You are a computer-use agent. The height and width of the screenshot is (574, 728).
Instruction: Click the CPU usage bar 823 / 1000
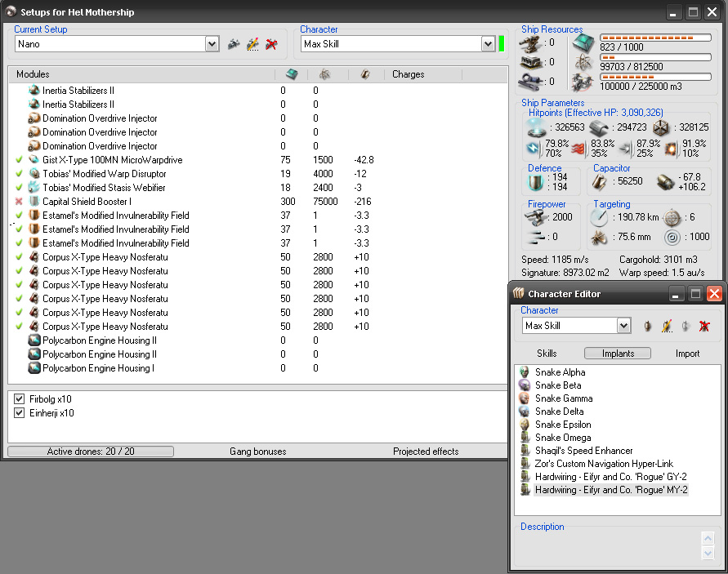pos(655,38)
